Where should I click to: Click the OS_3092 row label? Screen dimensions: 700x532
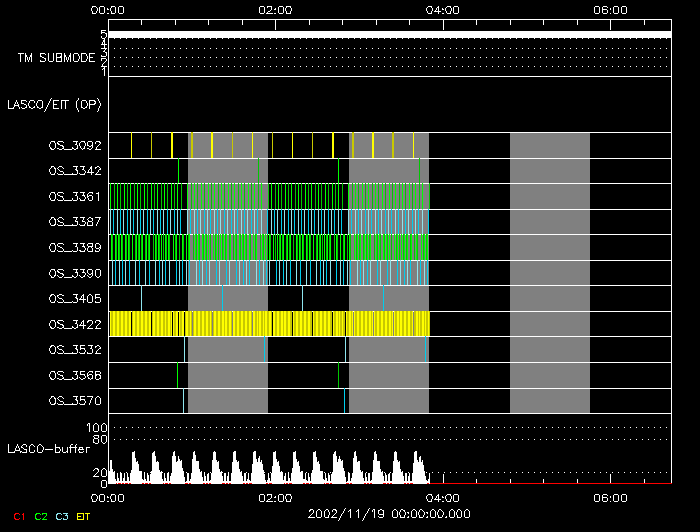pyautogui.click(x=75, y=146)
